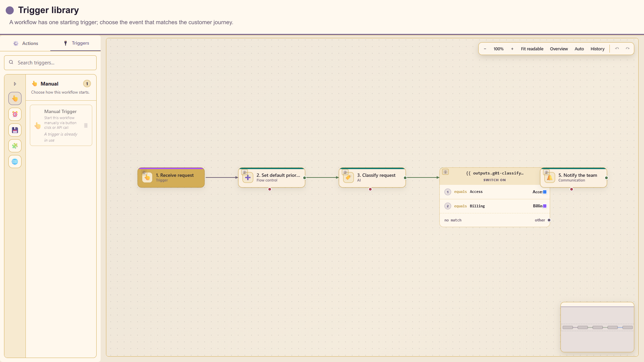Click info icon on Set default priority node
The height and width of the screenshot is (362, 644).
245,172
